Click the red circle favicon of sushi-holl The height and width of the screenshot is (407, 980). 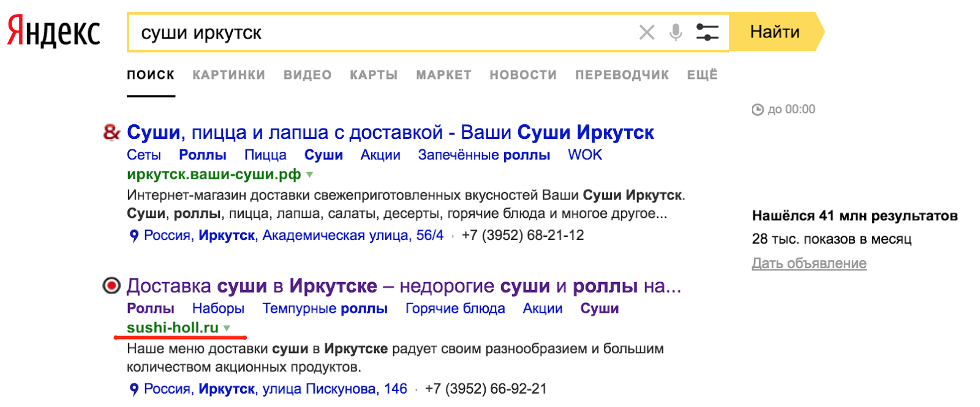coord(111,285)
